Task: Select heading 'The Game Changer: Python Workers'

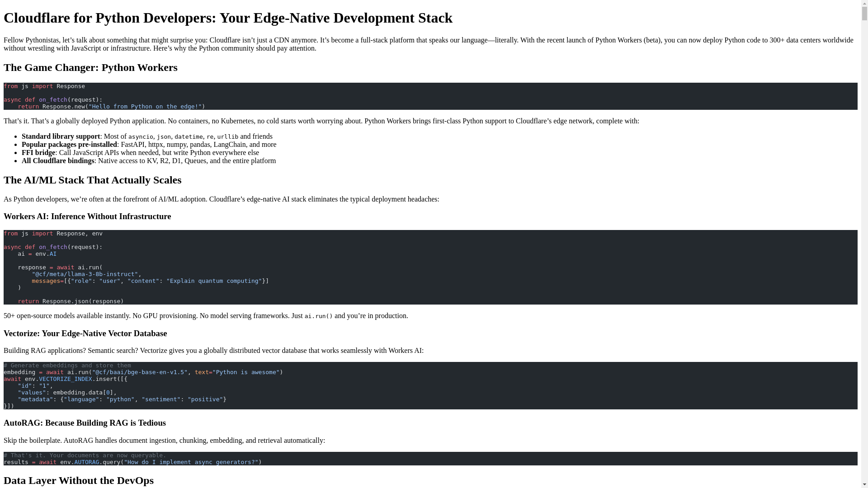Action: pos(90,67)
